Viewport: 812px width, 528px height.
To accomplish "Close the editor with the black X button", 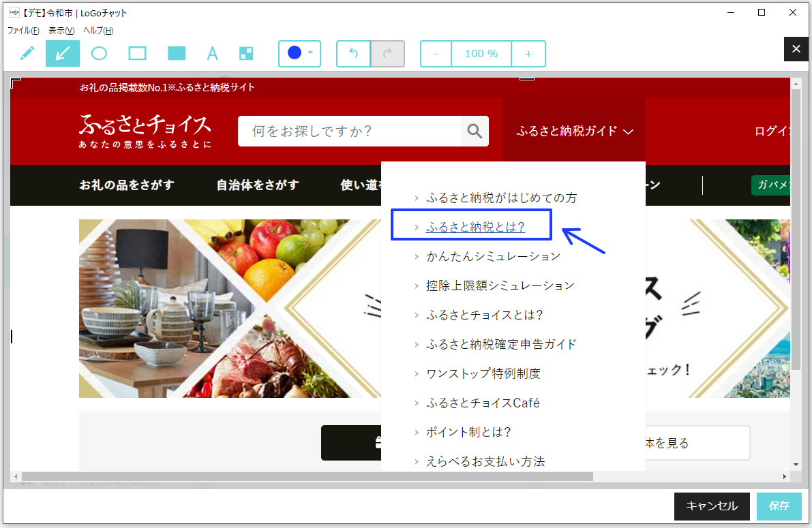I will point(796,49).
